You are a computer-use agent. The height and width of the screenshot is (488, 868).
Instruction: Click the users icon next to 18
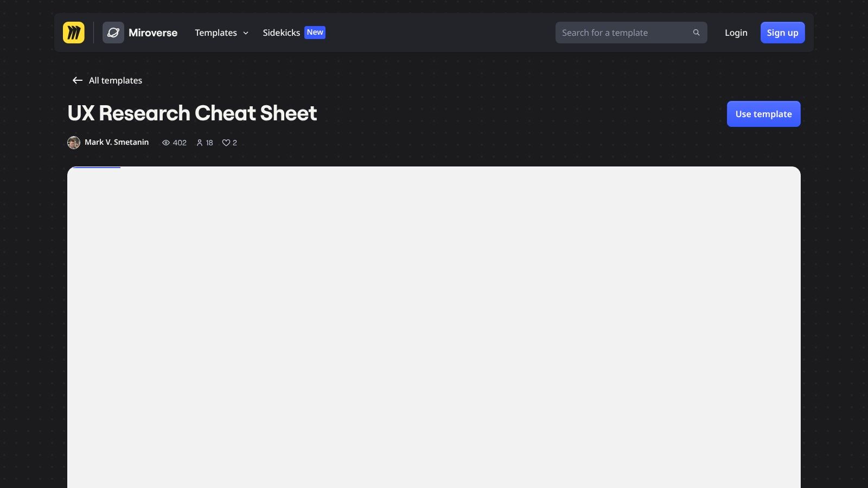200,143
